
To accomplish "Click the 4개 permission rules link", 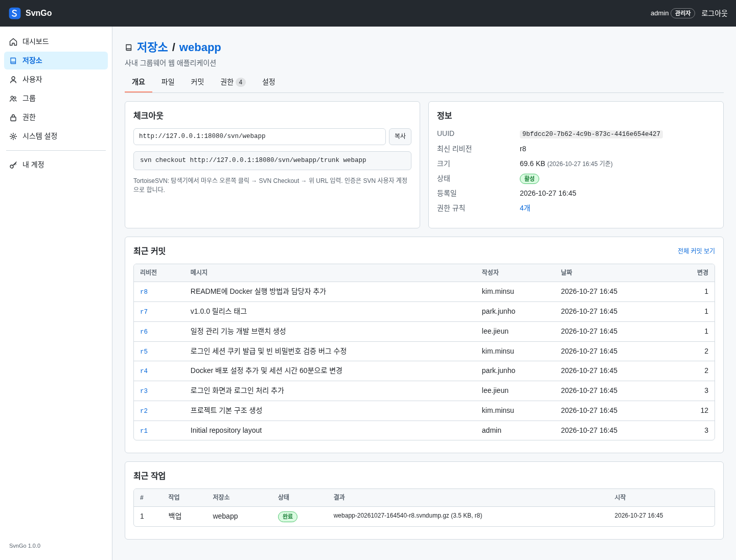I will tap(525, 208).
